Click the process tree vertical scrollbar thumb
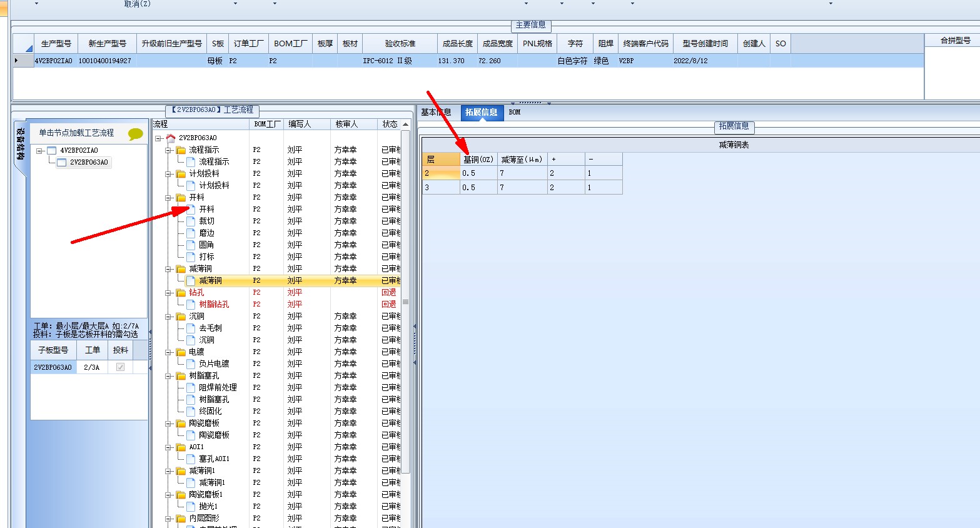The width and height of the screenshot is (980, 528). tap(405, 302)
